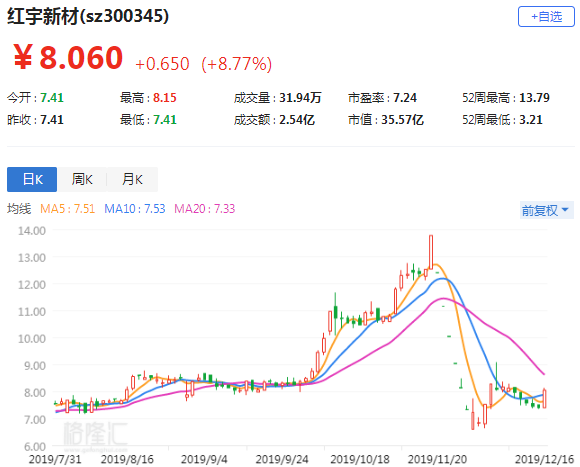
Task: Click 今开 opening price 7.41
Action: (x=52, y=98)
